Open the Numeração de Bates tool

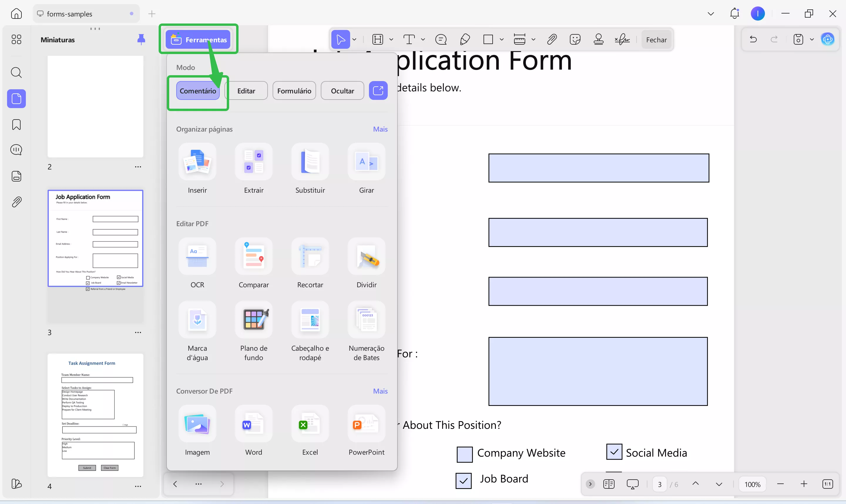click(x=366, y=320)
